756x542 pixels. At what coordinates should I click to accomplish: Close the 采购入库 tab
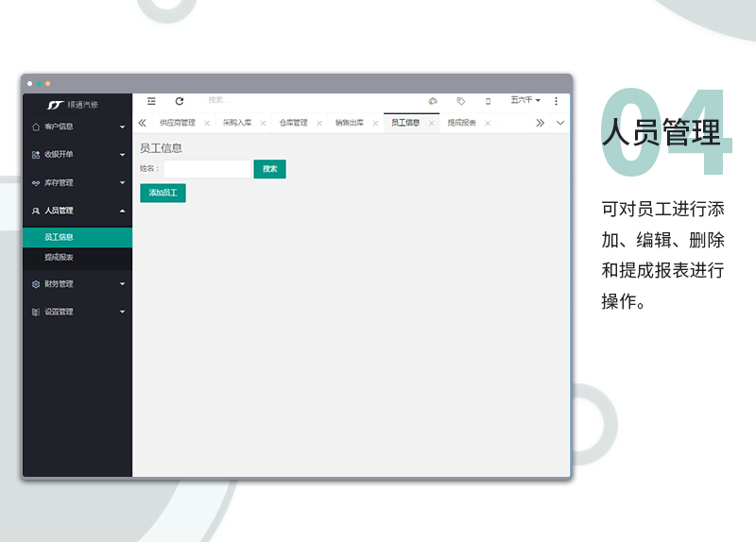264,124
